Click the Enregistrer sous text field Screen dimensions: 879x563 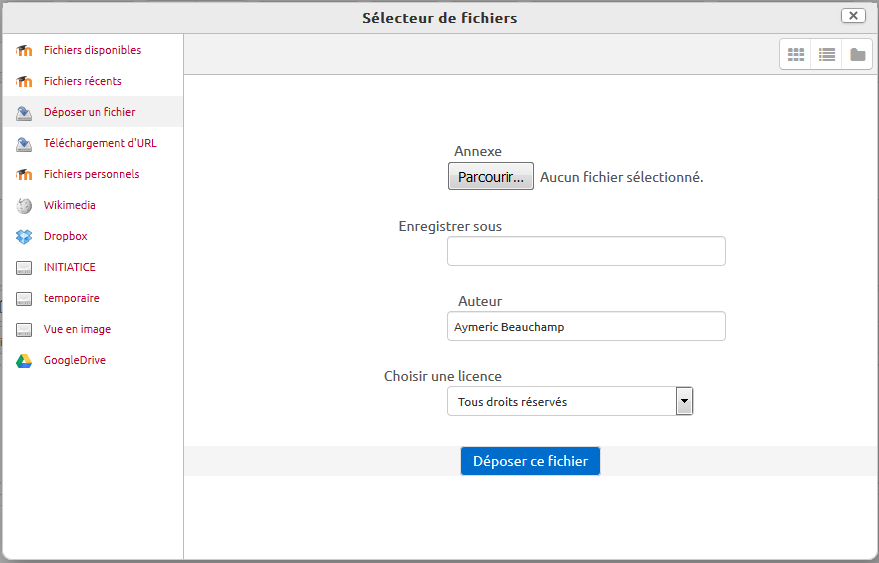pos(586,252)
